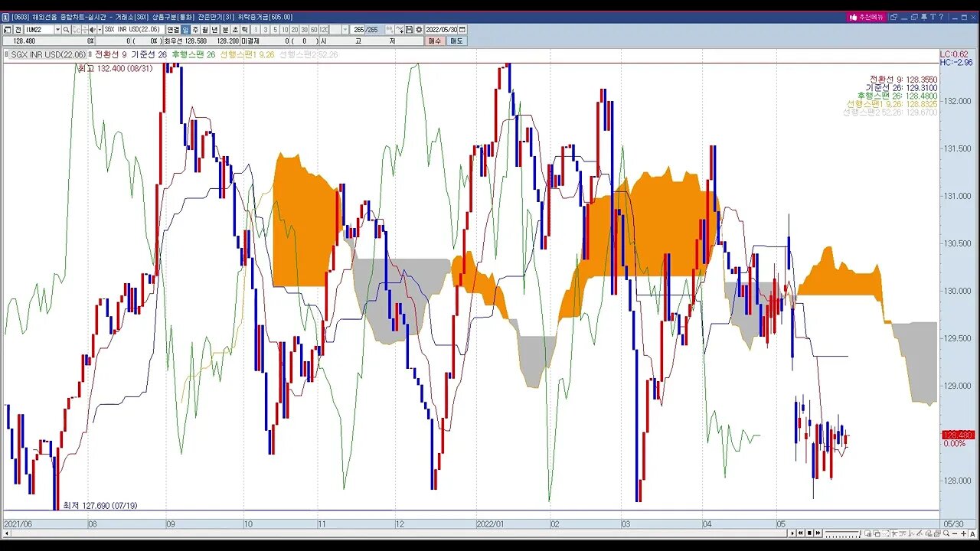Click the red 128.480 current price tag

tap(958, 435)
